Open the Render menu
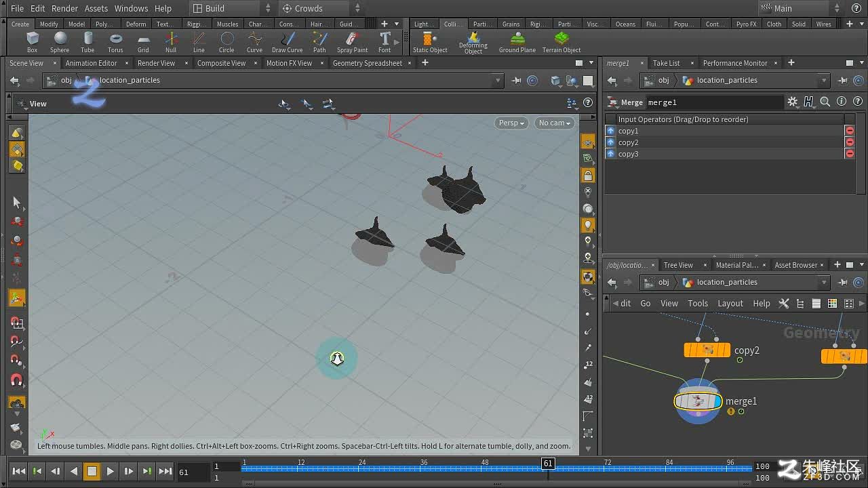 click(x=64, y=8)
